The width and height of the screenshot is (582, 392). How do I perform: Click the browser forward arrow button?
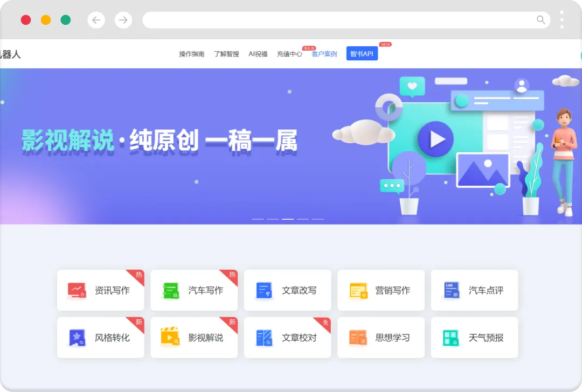pyautogui.click(x=123, y=20)
